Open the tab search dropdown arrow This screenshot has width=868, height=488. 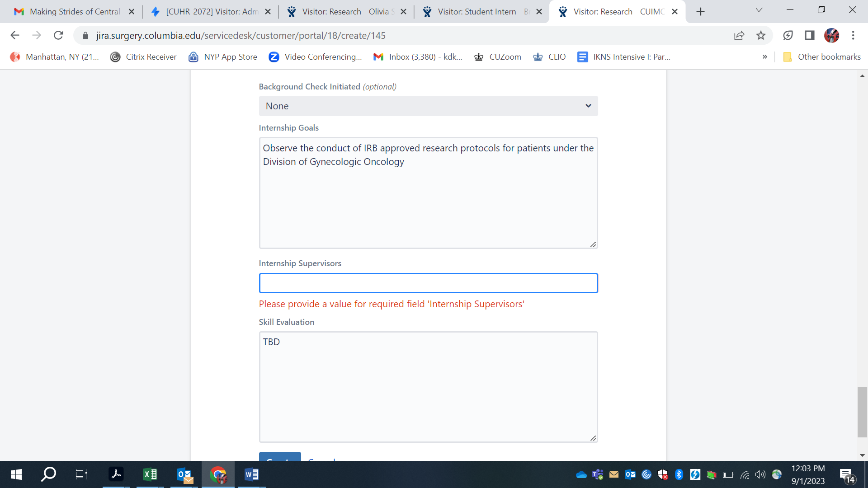click(x=759, y=10)
